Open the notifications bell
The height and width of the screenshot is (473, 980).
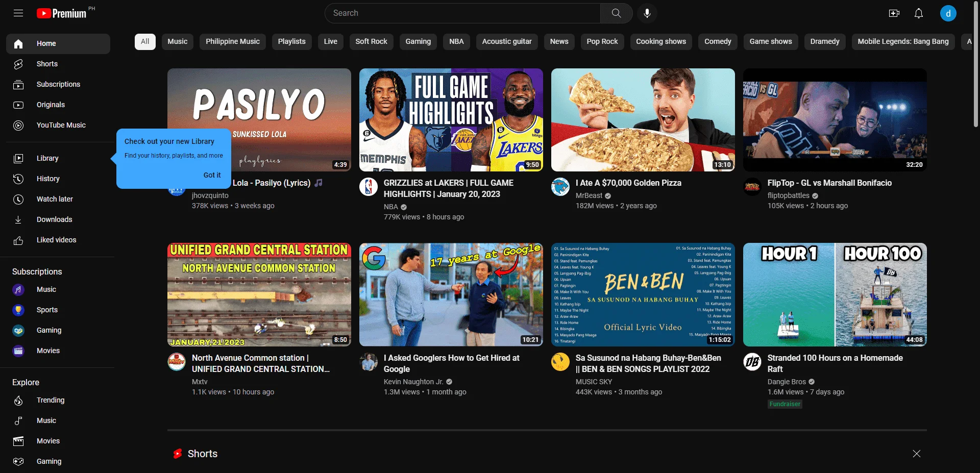[919, 13]
